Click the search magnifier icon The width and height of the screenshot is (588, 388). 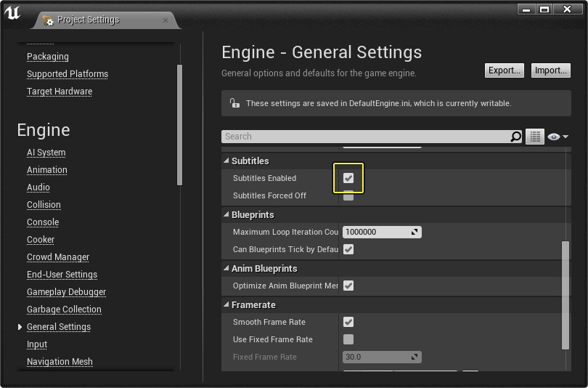click(x=515, y=137)
